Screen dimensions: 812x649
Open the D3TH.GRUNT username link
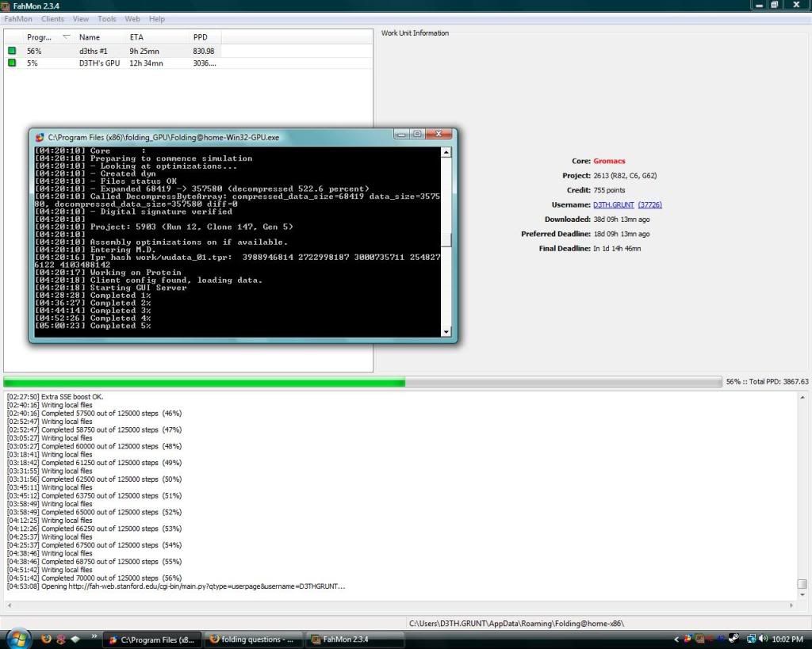pyautogui.click(x=613, y=204)
